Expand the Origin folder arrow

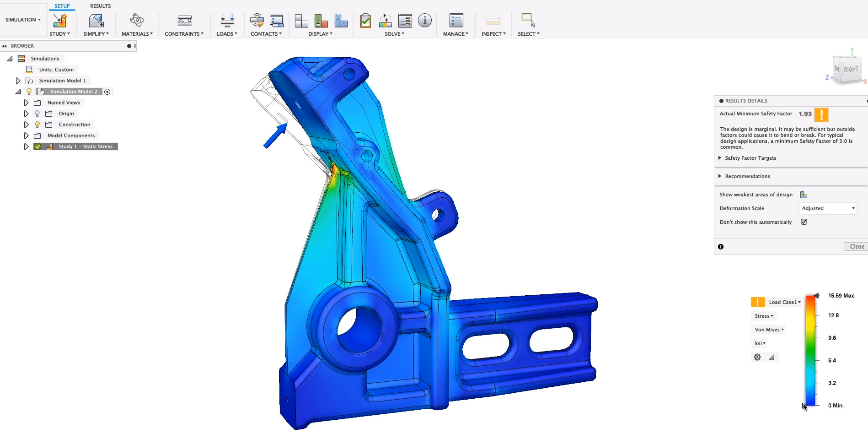[26, 114]
